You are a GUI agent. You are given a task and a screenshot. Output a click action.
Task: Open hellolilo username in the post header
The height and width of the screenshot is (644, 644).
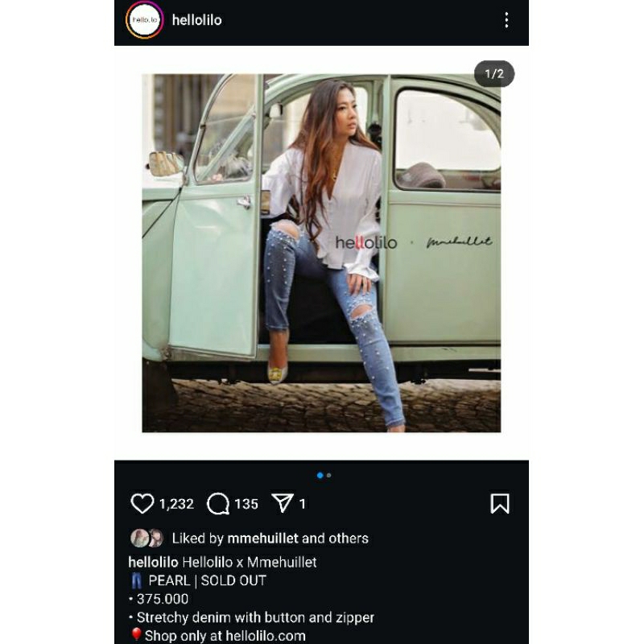pos(196,20)
